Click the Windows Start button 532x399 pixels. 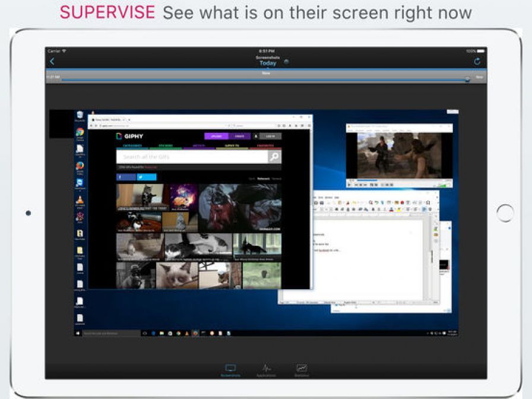click(x=78, y=334)
